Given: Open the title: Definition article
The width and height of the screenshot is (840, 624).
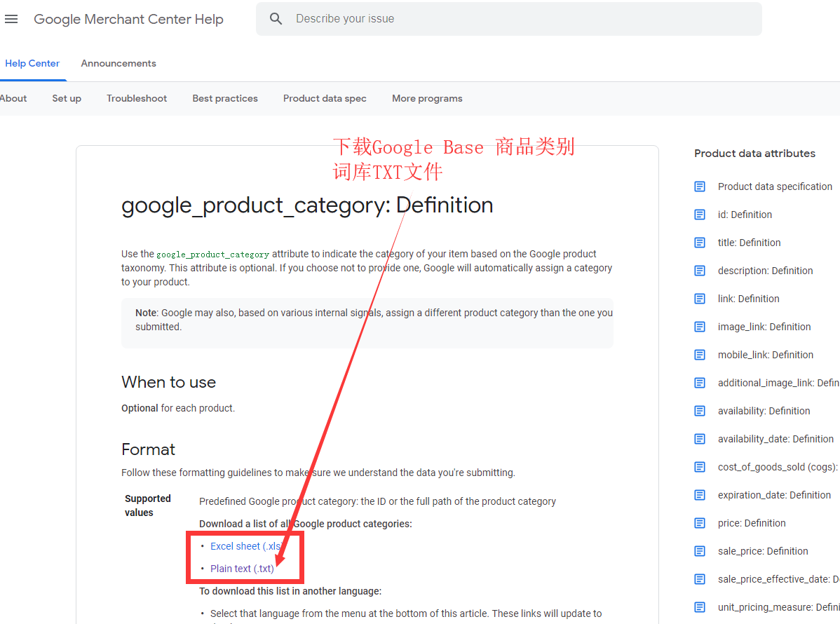Looking at the screenshot, I should coord(749,243).
